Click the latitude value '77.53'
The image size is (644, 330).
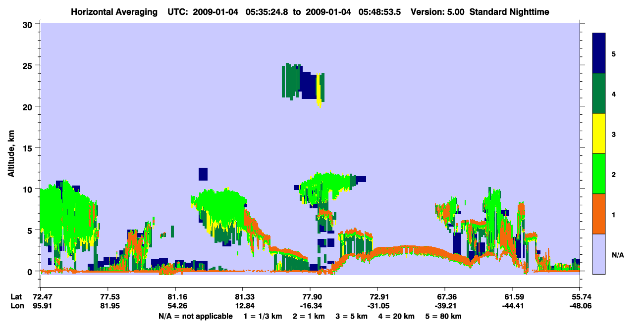[x=107, y=297]
